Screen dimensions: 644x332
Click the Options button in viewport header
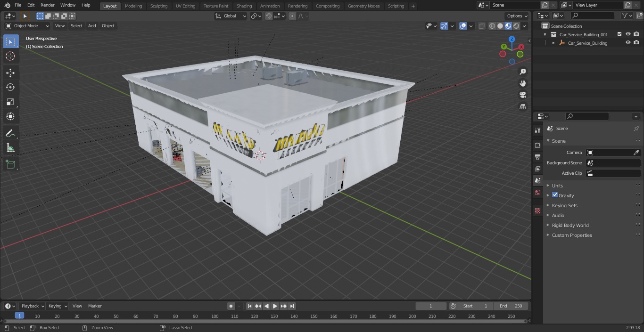coord(518,16)
